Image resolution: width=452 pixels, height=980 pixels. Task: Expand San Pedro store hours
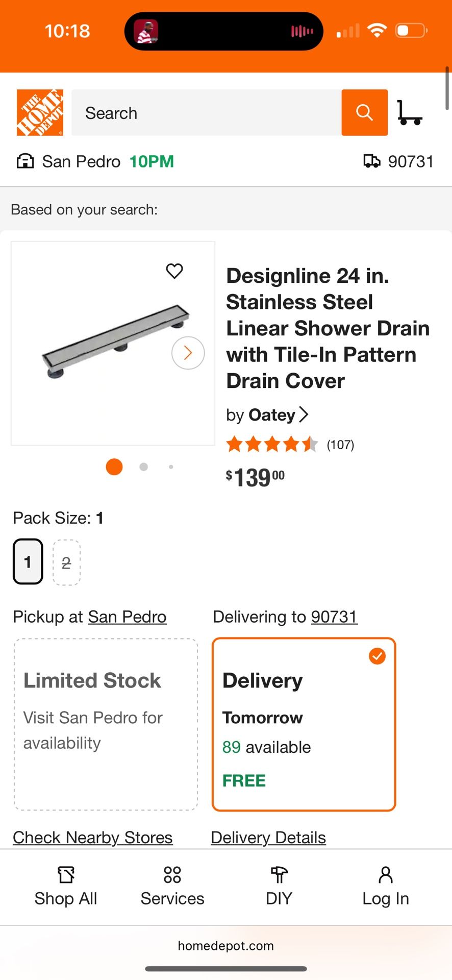click(x=151, y=161)
